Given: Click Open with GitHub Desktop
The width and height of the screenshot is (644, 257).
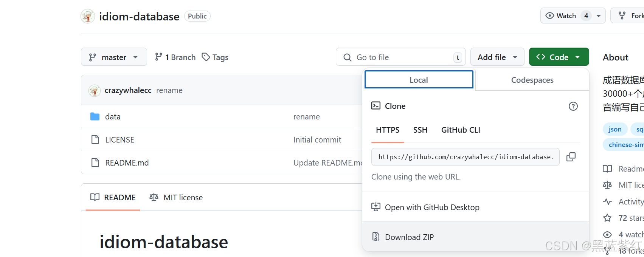Looking at the screenshot, I should coord(476,207).
